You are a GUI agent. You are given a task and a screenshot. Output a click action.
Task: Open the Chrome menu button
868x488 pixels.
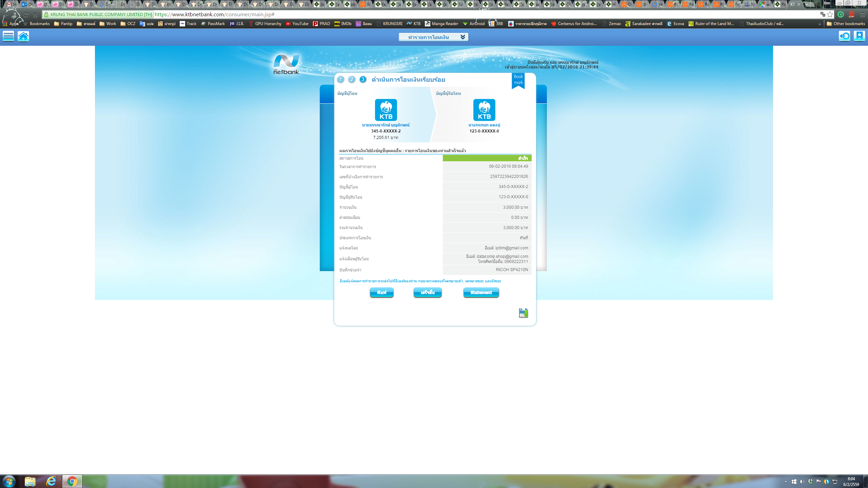coord(862,15)
